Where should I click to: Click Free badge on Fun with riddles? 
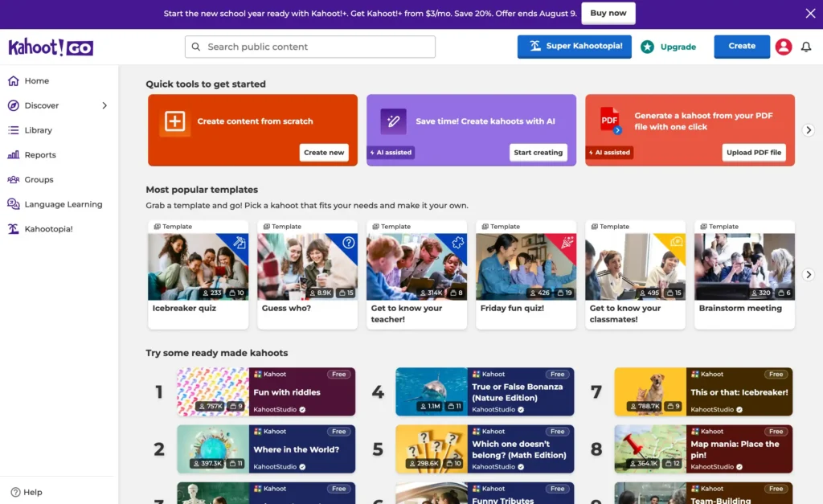339,375
